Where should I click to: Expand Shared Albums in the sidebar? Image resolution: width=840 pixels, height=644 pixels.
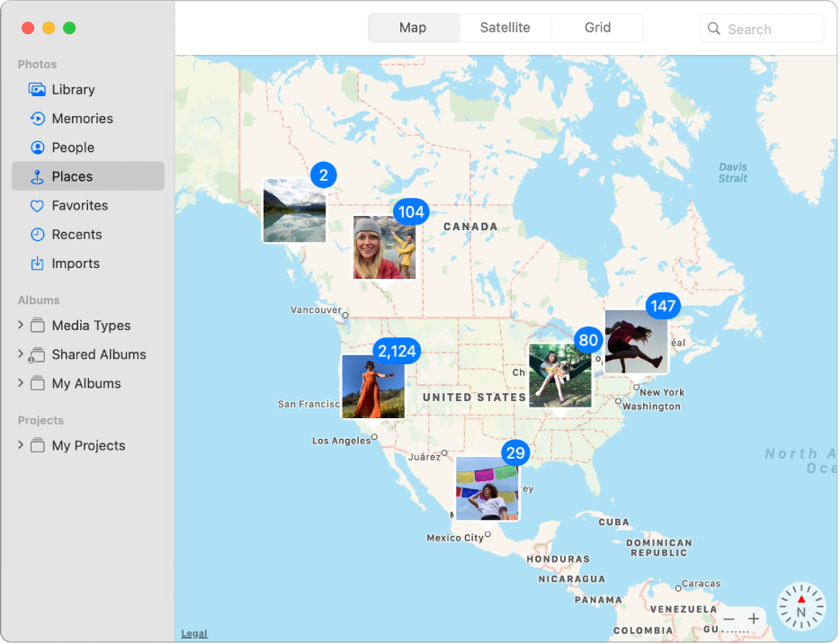[x=20, y=353]
